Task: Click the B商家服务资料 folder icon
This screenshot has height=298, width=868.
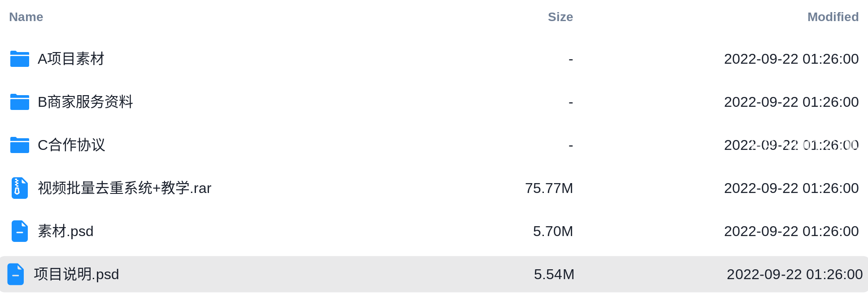Action: pyautogui.click(x=20, y=102)
